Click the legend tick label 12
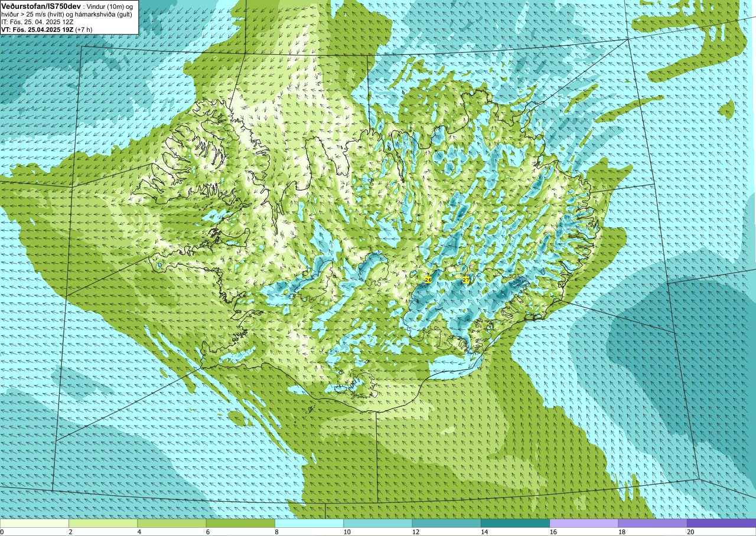 click(x=416, y=532)
